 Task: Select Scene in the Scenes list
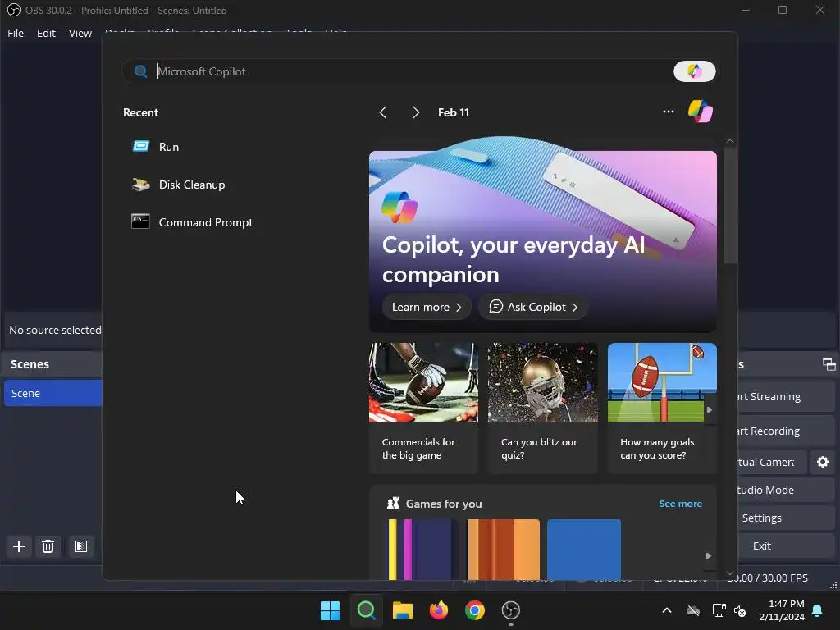[x=52, y=393]
